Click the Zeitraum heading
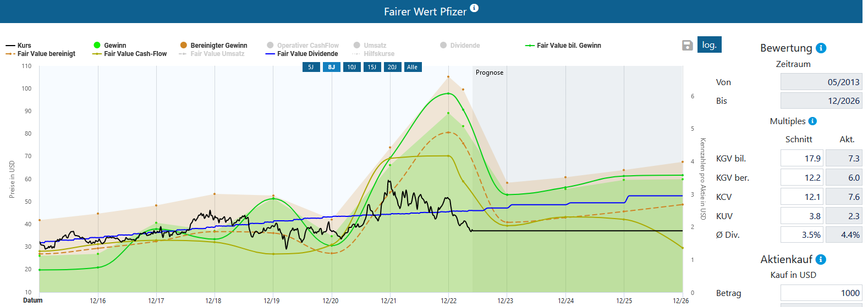 (793, 64)
